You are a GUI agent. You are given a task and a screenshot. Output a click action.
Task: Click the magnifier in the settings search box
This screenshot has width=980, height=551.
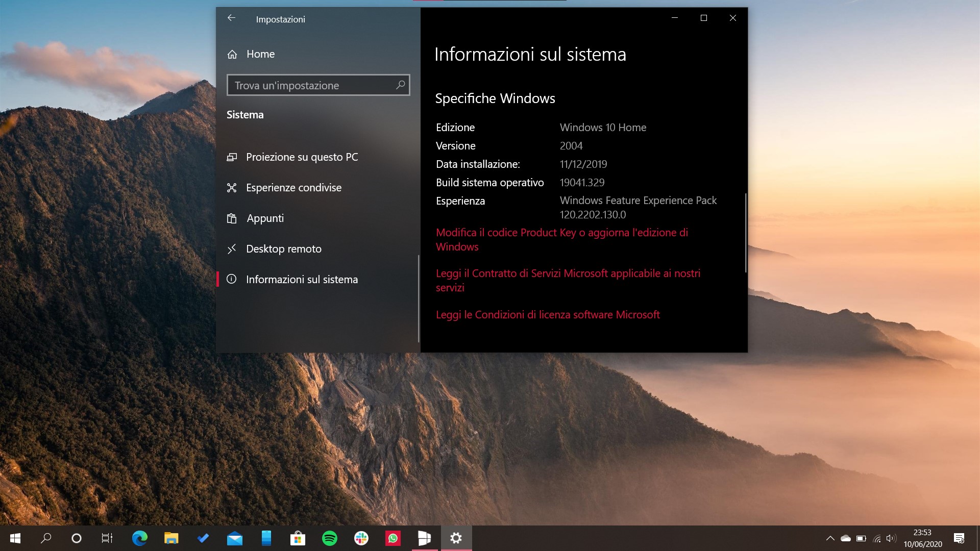(x=401, y=85)
